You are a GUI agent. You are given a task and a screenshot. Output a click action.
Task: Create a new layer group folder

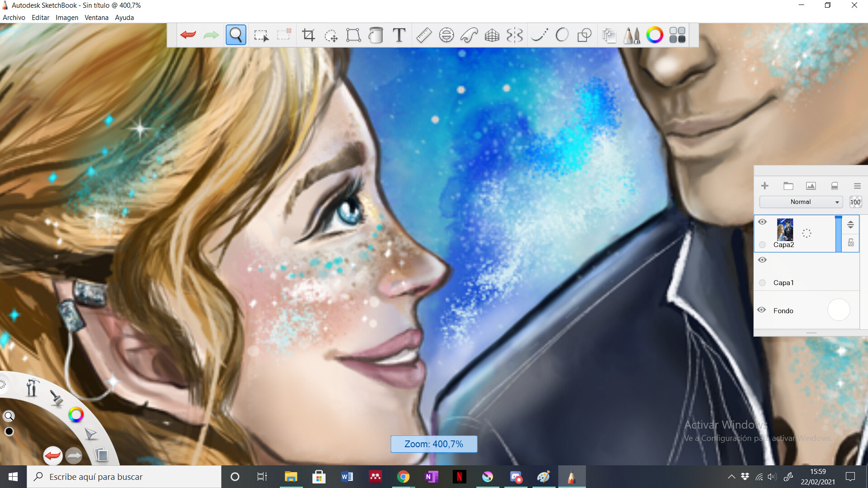[788, 186]
